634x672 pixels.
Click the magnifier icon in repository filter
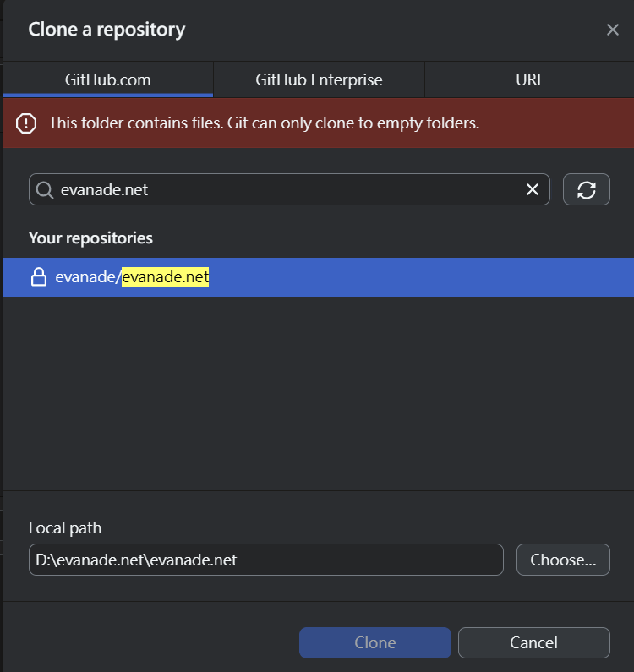tap(45, 190)
